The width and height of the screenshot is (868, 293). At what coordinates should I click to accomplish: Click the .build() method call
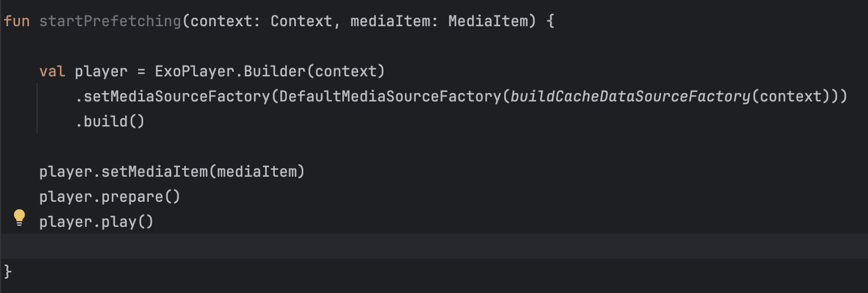109,122
